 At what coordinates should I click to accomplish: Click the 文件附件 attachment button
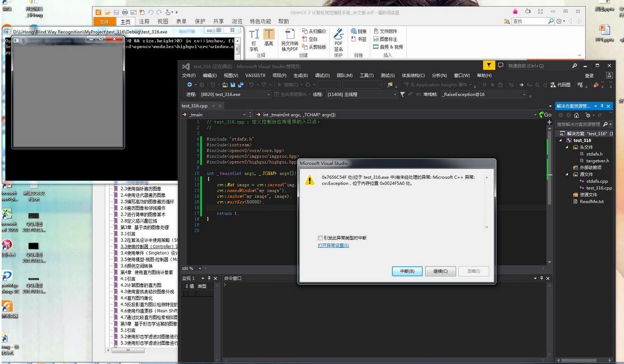click(385, 31)
